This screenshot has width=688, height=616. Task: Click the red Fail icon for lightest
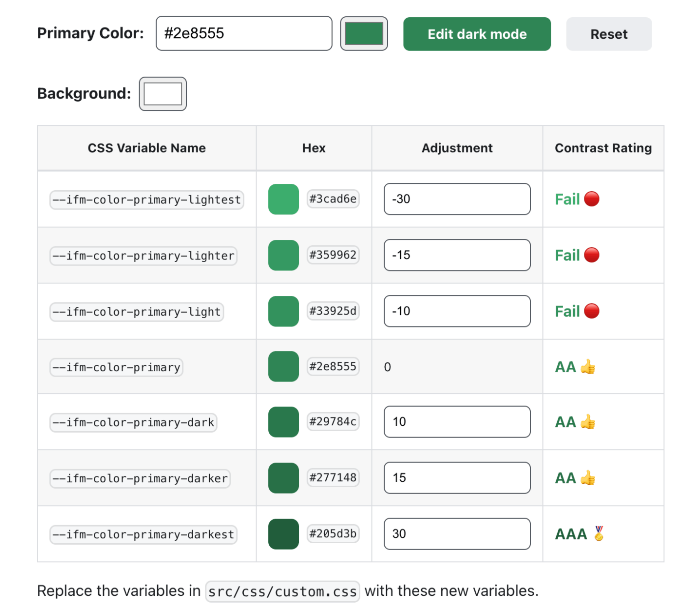click(592, 199)
